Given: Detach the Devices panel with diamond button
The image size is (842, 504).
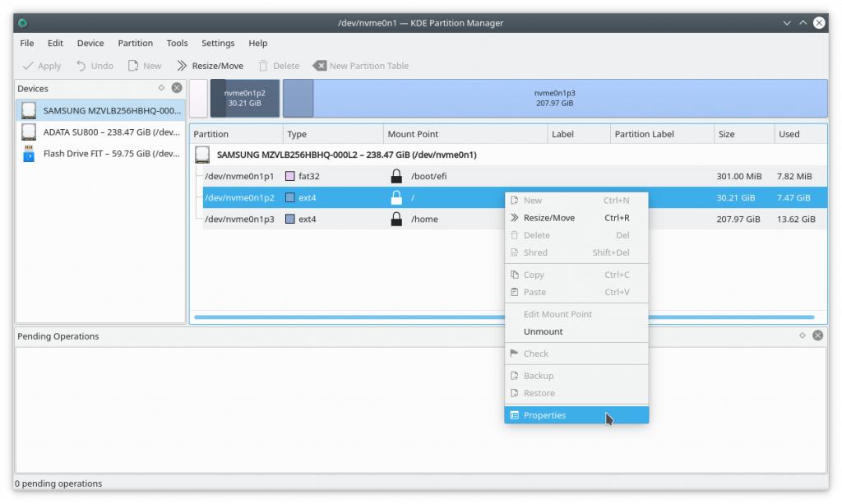Looking at the screenshot, I should point(161,88).
